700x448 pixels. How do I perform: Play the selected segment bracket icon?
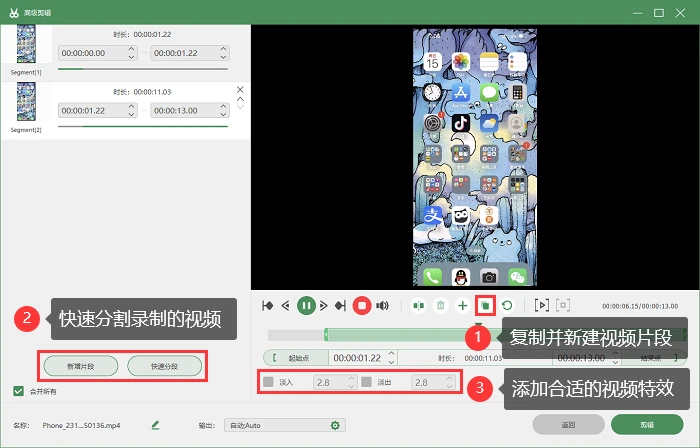[542, 305]
